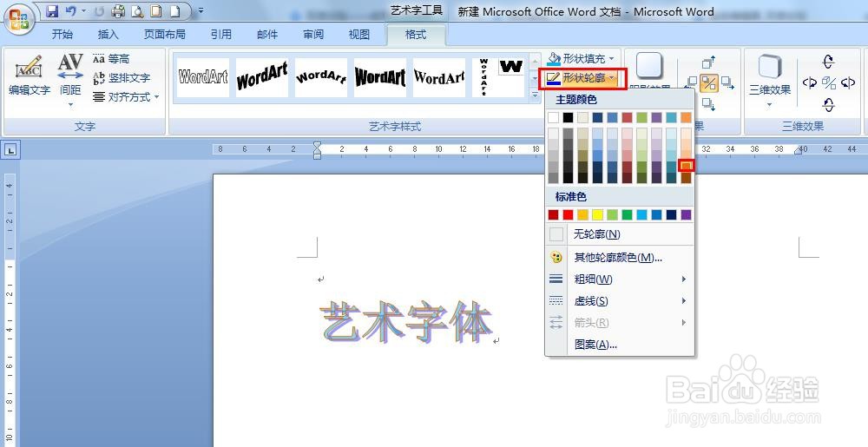This screenshot has width=868, height=447.
Task: Expand the customize quick access toolbar arrow
Action: (201, 10)
